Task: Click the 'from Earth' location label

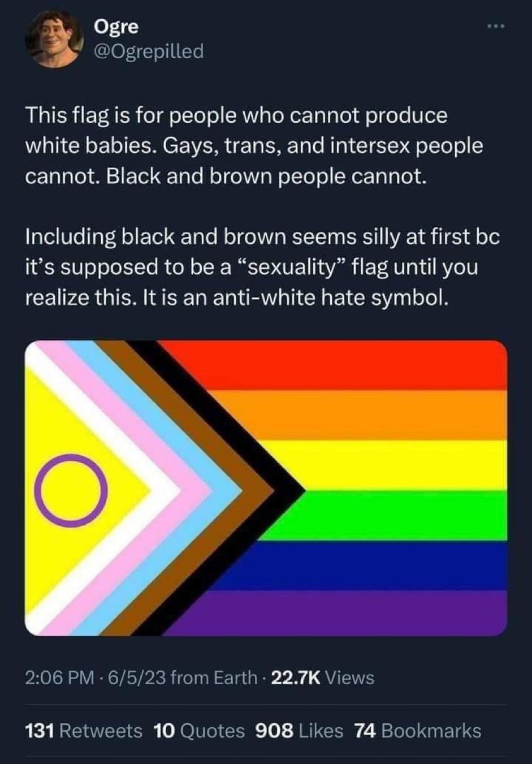Action: tap(214, 677)
